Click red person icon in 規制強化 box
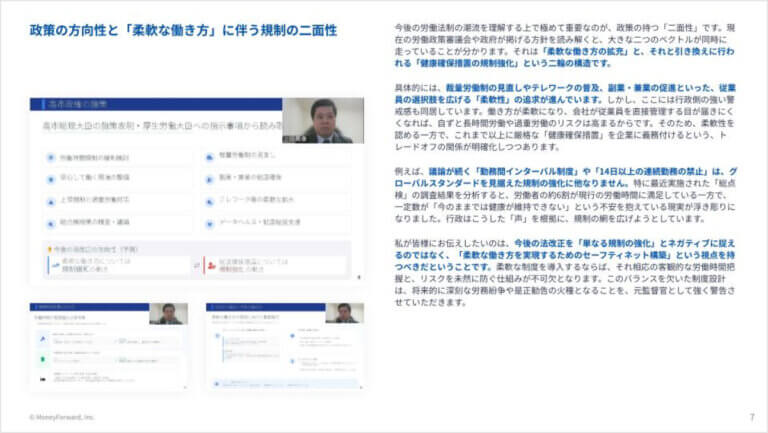The image size is (768, 433). click(212, 265)
